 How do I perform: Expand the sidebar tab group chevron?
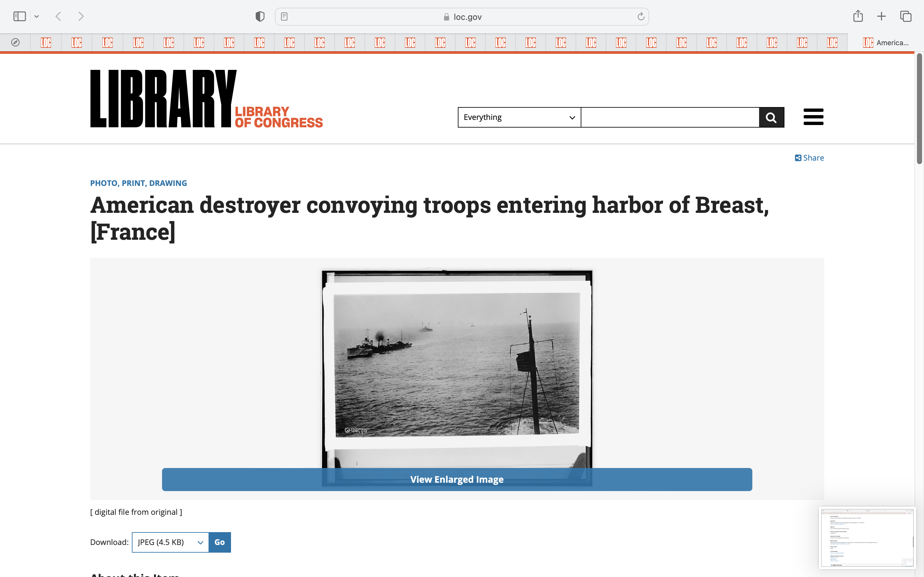[x=37, y=16]
